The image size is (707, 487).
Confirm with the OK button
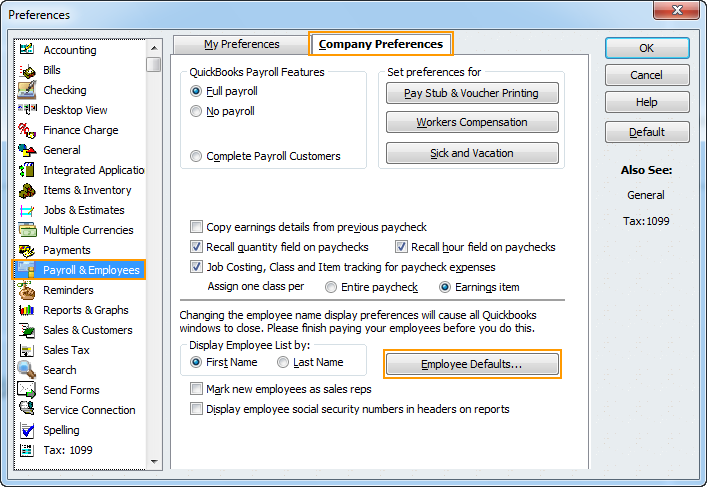tap(647, 48)
